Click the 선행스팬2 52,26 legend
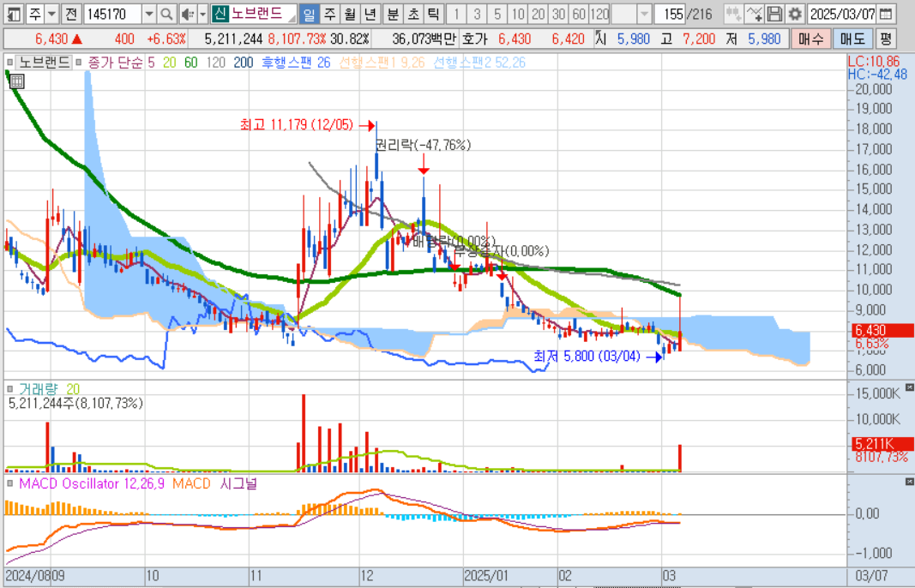This screenshot has width=915, height=588. [x=479, y=63]
